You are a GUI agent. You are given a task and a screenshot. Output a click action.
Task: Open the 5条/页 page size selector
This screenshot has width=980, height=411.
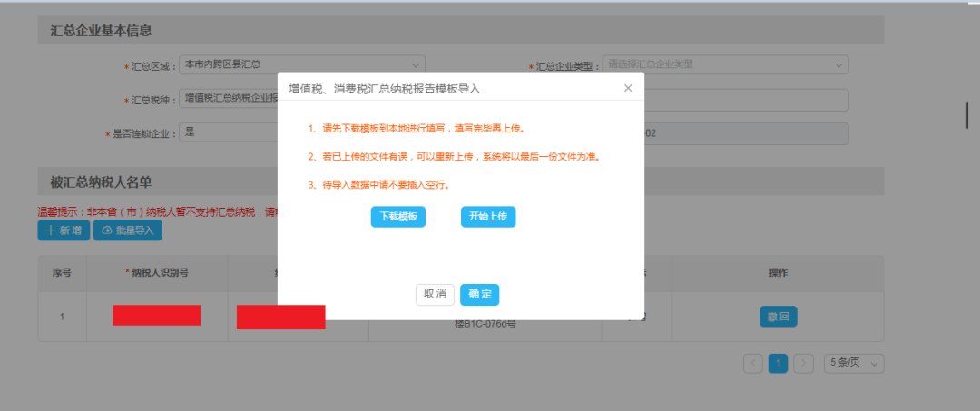pyautogui.click(x=854, y=364)
